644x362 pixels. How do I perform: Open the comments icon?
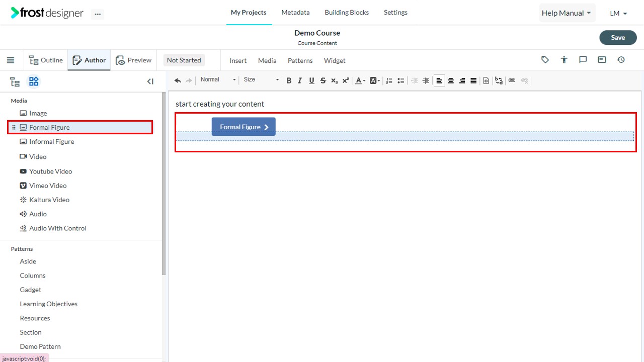tap(583, 60)
